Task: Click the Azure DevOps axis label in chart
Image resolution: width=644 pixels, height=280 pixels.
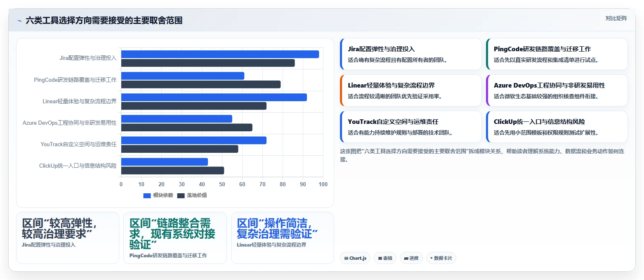Action: coord(70,123)
